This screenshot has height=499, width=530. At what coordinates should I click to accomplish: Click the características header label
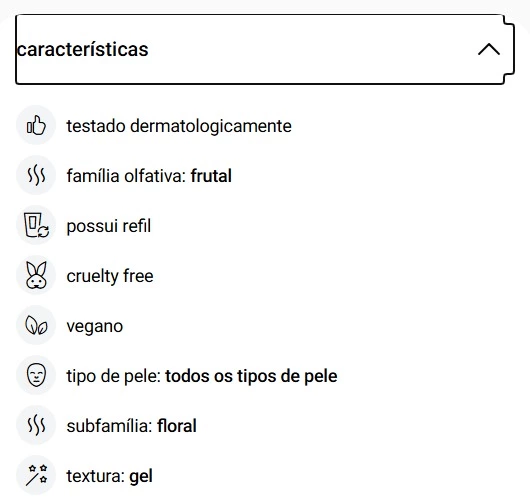point(82,49)
